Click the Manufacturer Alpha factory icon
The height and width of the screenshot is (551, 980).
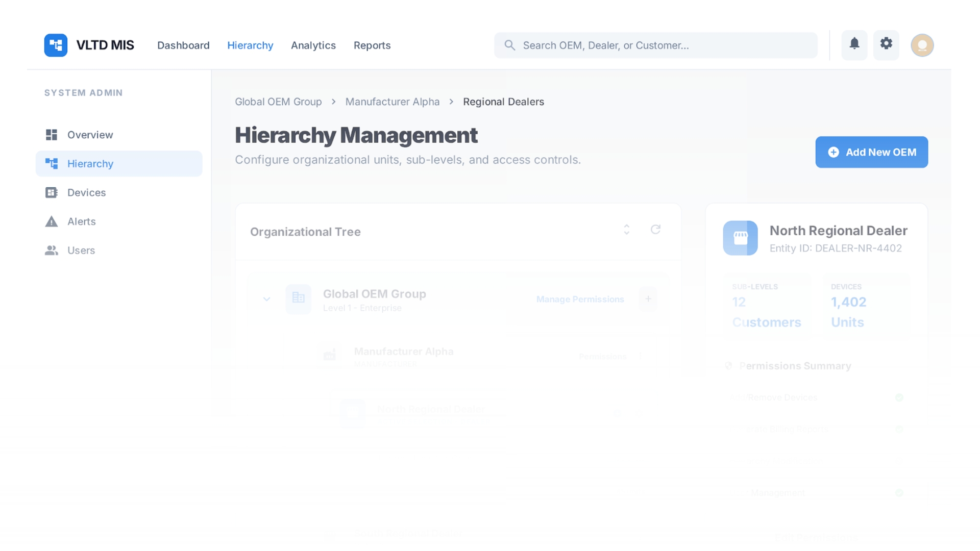(x=330, y=355)
